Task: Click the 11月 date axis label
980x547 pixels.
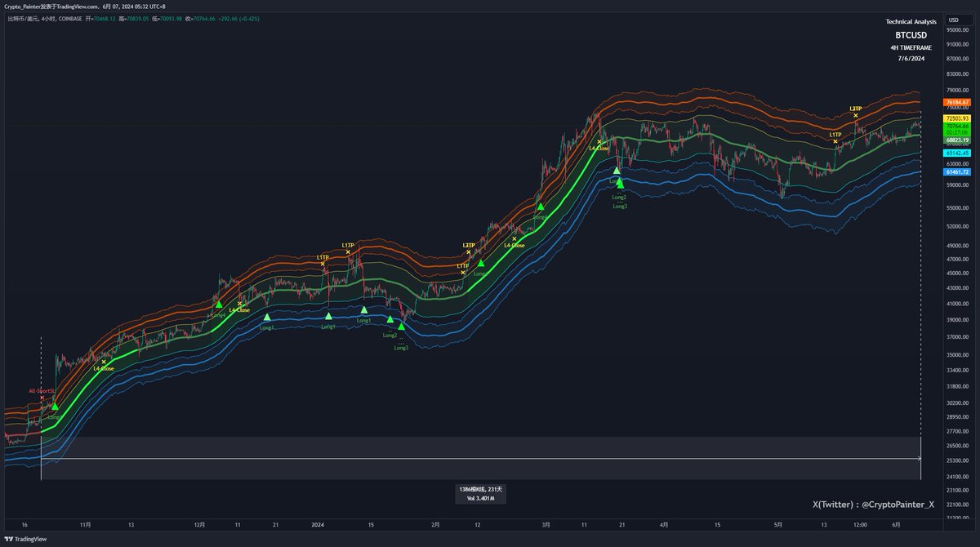Action: coord(86,525)
